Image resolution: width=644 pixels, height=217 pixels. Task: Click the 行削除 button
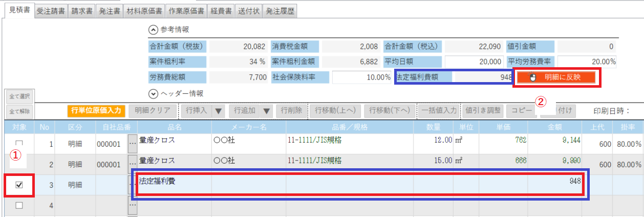click(291, 110)
